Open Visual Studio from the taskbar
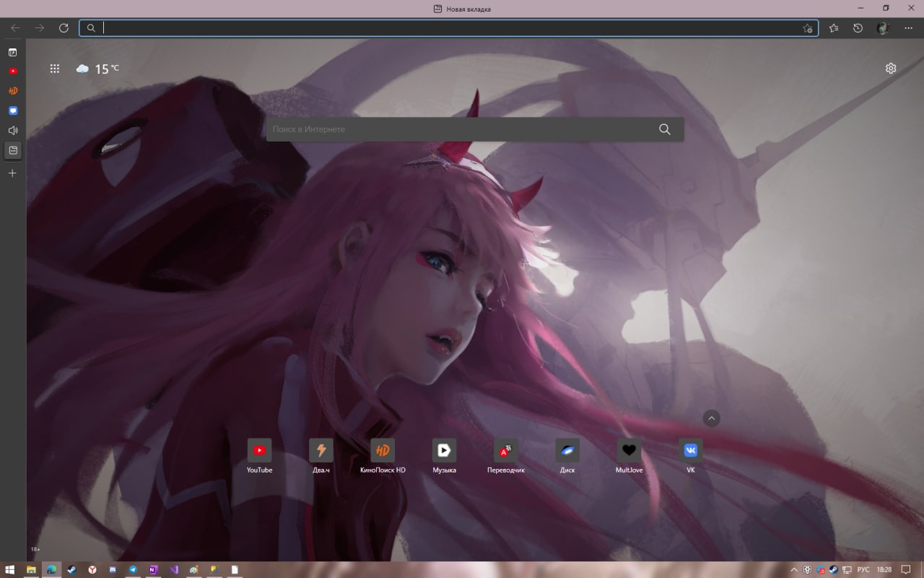The width and height of the screenshot is (924, 578). coord(173,569)
